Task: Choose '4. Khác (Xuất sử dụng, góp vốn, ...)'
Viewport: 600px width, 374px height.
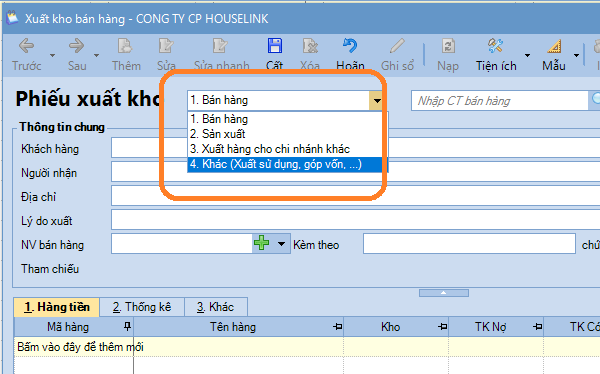Action: 288,164
